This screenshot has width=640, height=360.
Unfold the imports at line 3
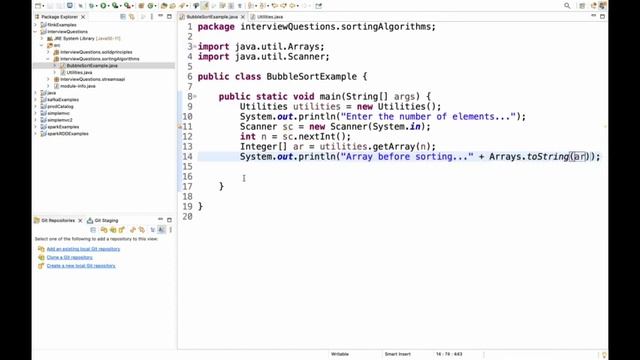[x=195, y=47]
